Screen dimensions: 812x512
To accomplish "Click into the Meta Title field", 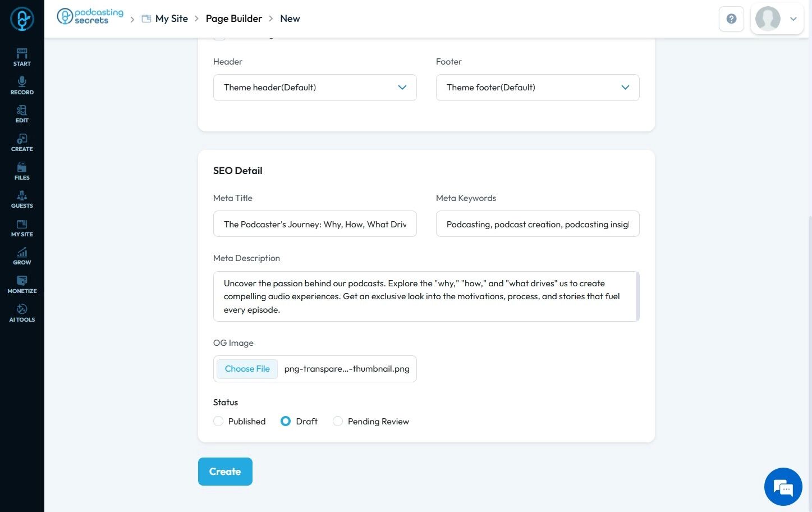I will (315, 224).
